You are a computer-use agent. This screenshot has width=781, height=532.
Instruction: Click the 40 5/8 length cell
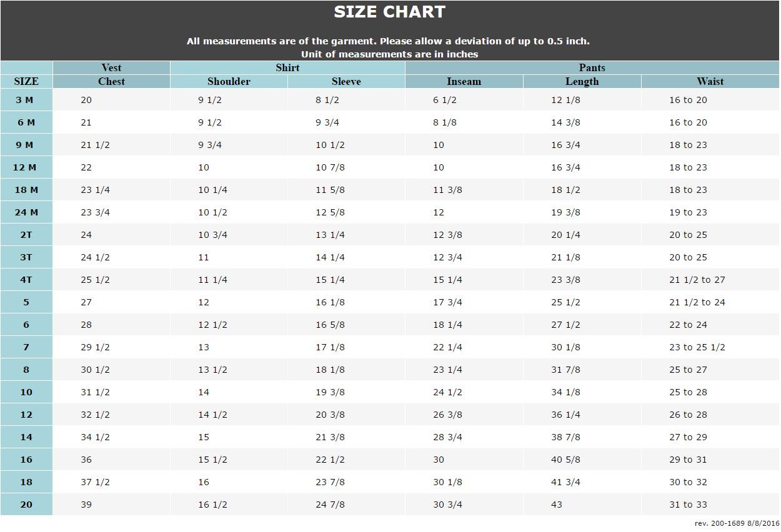[x=565, y=460]
